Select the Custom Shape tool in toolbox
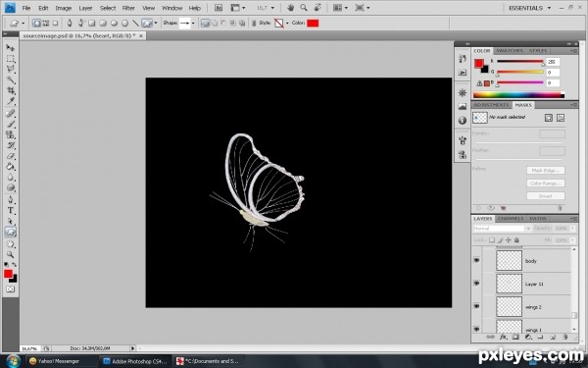This screenshot has width=588, height=368. (x=10, y=233)
